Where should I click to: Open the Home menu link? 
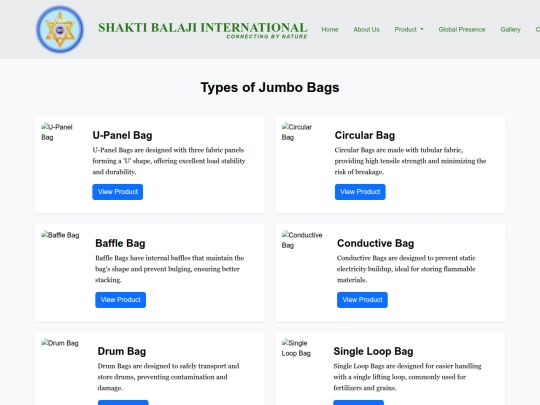(x=330, y=30)
